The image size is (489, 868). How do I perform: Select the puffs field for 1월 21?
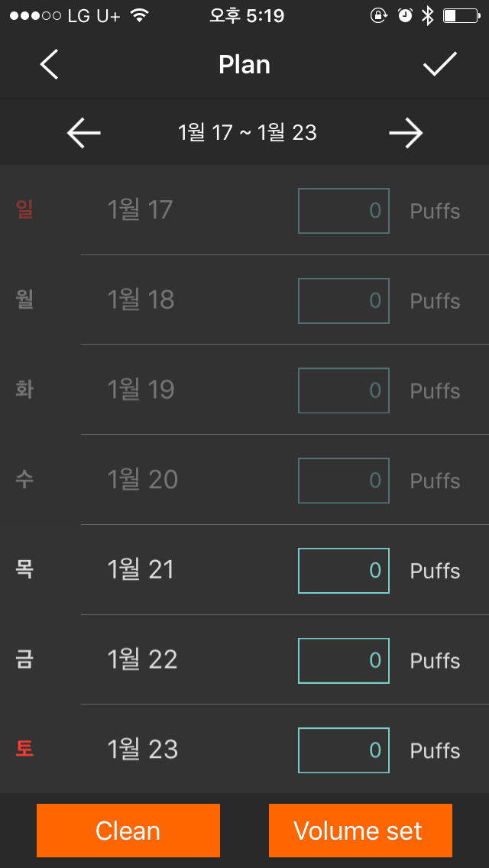pyautogui.click(x=343, y=571)
